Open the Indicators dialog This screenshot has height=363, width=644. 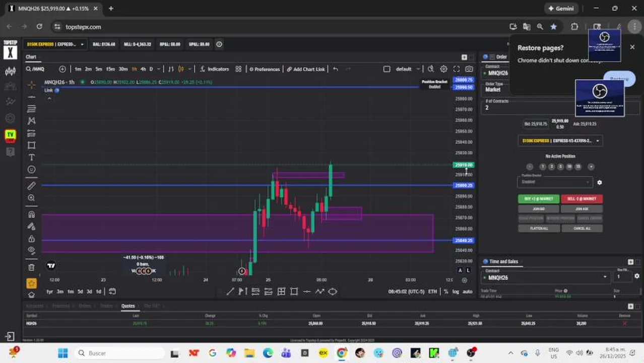pos(214,69)
